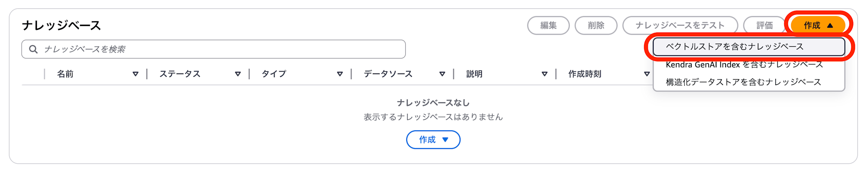Click the 評価 button

pos(765,26)
